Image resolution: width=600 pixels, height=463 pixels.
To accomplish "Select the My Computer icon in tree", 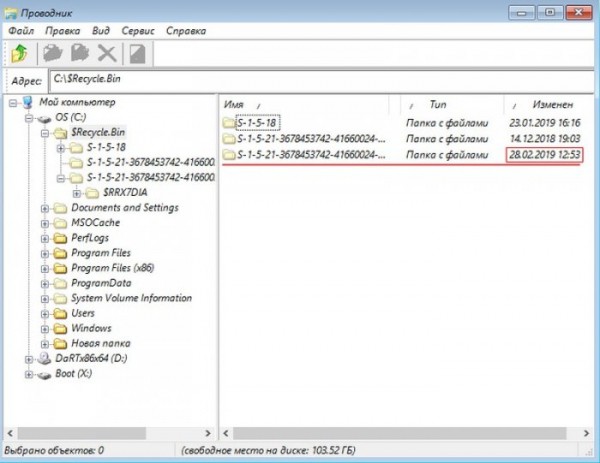I will click(x=28, y=102).
